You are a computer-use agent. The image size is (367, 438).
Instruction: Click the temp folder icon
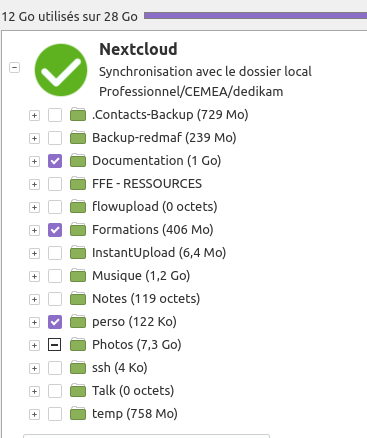(x=78, y=414)
